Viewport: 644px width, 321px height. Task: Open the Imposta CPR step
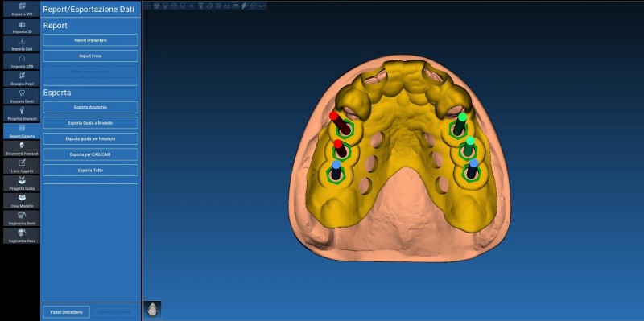pyautogui.click(x=22, y=61)
